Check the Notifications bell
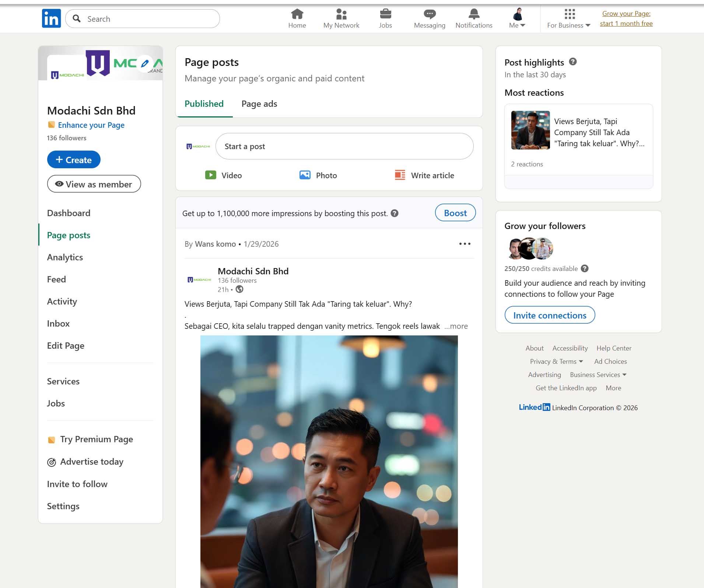The width and height of the screenshot is (704, 588). point(474,15)
